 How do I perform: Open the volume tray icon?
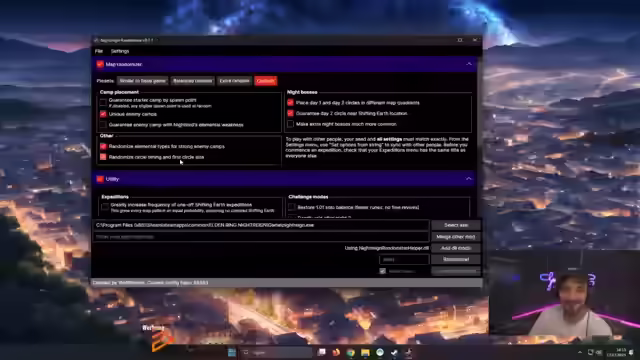point(599,352)
